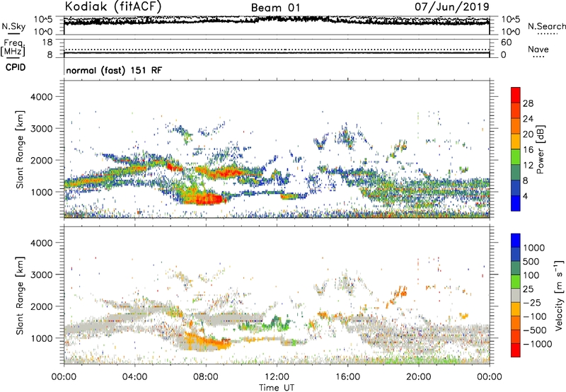Click the 'Time UT' axis label

pyautogui.click(x=277, y=388)
